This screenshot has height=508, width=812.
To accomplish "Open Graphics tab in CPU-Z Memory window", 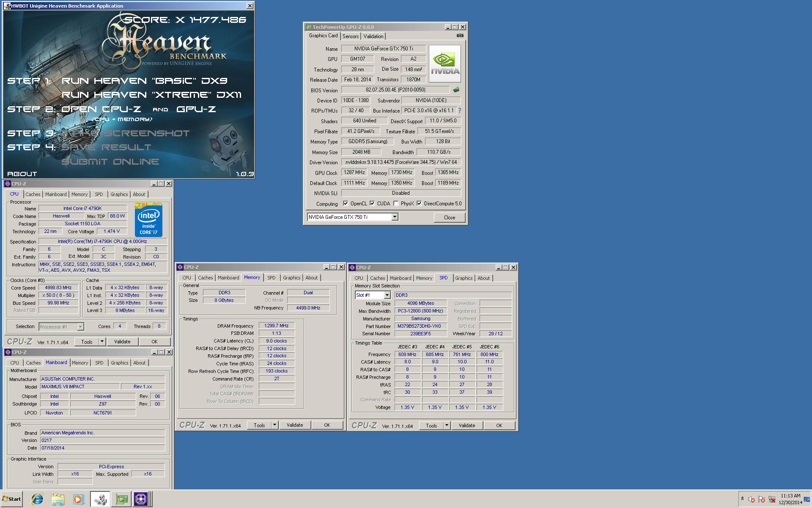I will [x=292, y=278].
